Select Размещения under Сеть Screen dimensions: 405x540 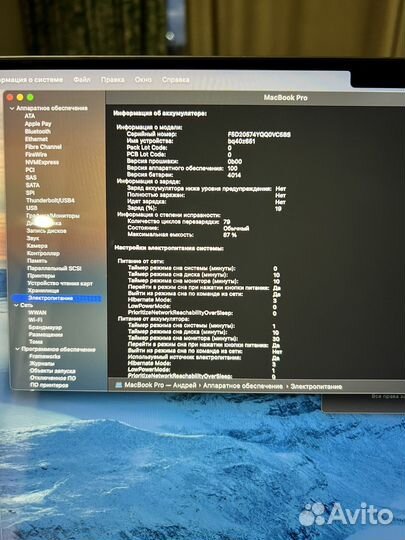tap(46, 335)
